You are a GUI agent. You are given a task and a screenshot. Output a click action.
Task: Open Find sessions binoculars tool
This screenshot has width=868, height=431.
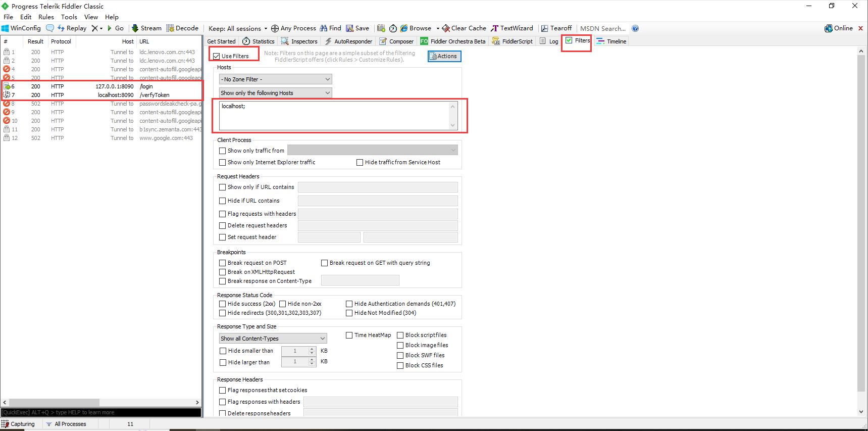(330, 28)
